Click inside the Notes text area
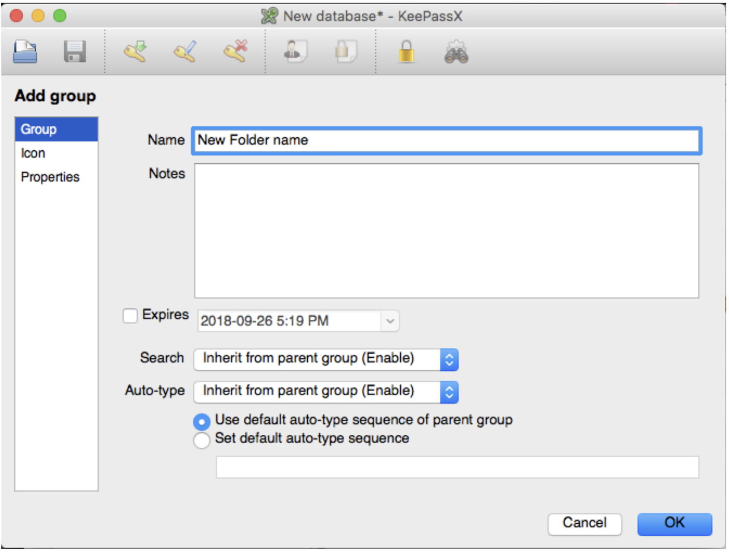 (446, 231)
